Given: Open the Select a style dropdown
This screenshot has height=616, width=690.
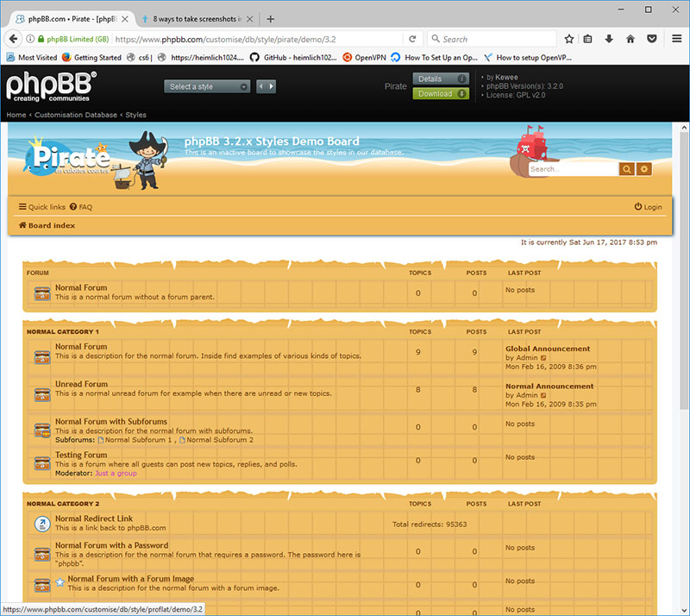Looking at the screenshot, I should click(x=207, y=87).
